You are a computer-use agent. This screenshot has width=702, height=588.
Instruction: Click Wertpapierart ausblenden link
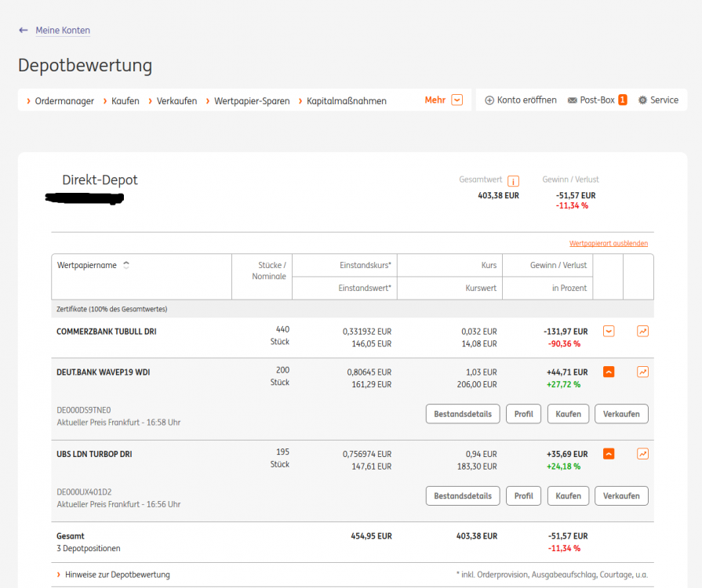[608, 244]
